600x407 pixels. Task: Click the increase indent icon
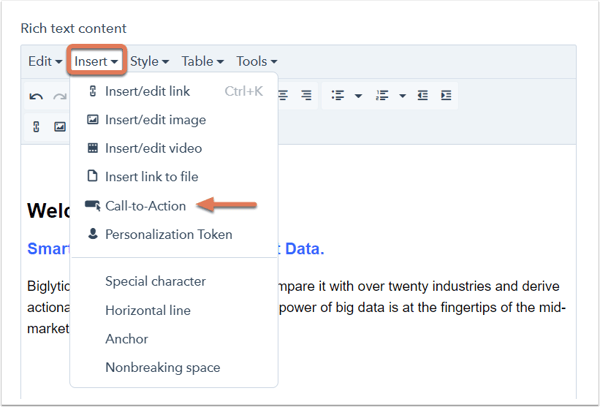point(446,95)
